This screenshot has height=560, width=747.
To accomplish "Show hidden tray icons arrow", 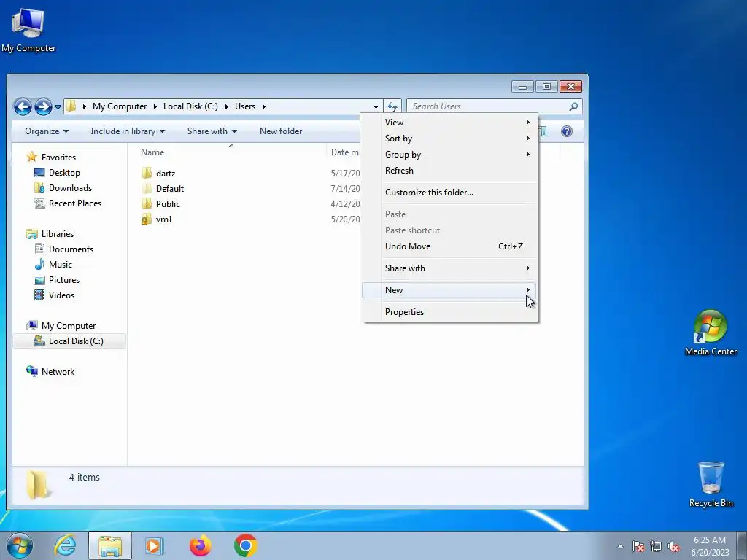I will pyautogui.click(x=620, y=546).
